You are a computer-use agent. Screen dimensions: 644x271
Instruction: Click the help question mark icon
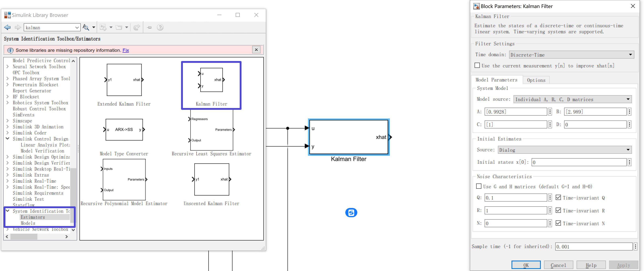[x=160, y=27]
